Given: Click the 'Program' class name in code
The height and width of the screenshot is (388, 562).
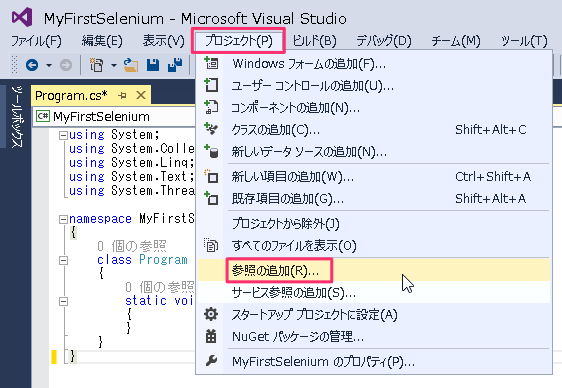Looking at the screenshot, I should tap(163, 260).
